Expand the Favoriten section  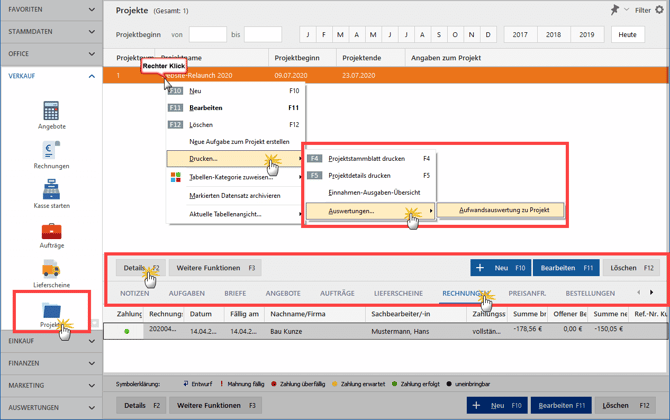[49, 10]
